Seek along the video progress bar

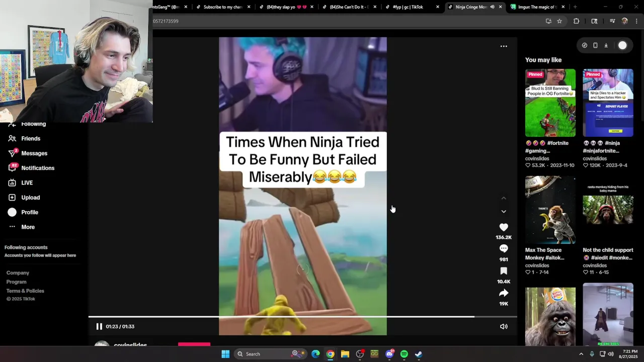[302, 317]
